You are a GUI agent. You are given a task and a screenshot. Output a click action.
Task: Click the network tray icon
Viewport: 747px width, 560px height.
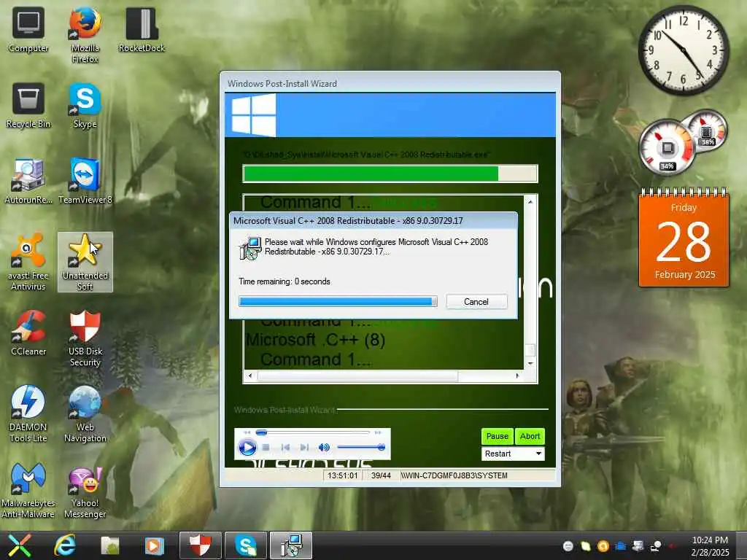pos(657,546)
